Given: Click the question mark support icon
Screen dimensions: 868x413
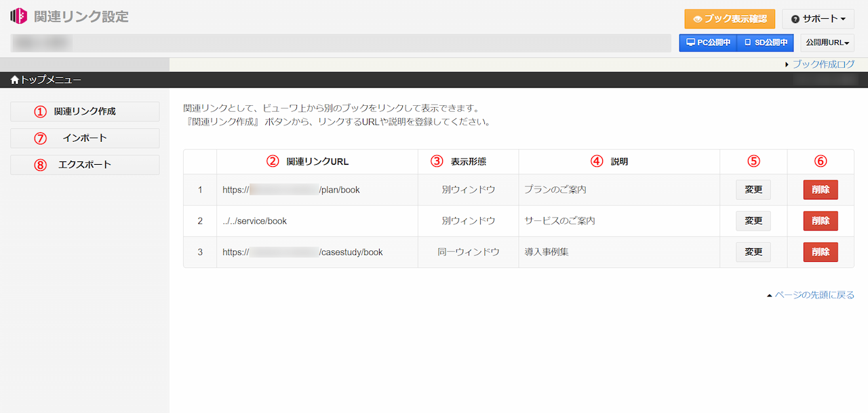Looking at the screenshot, I should [795, 19].
